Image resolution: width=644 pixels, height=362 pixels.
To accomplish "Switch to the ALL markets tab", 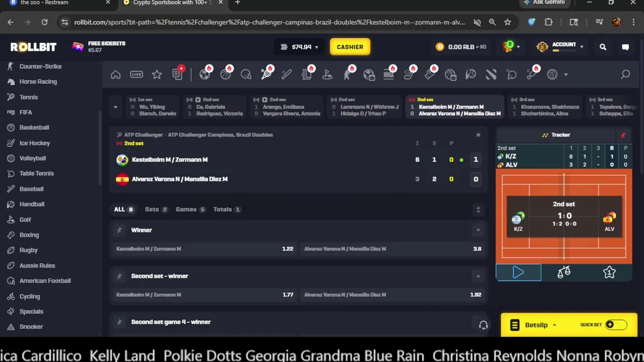I will [x=124, y=209].
